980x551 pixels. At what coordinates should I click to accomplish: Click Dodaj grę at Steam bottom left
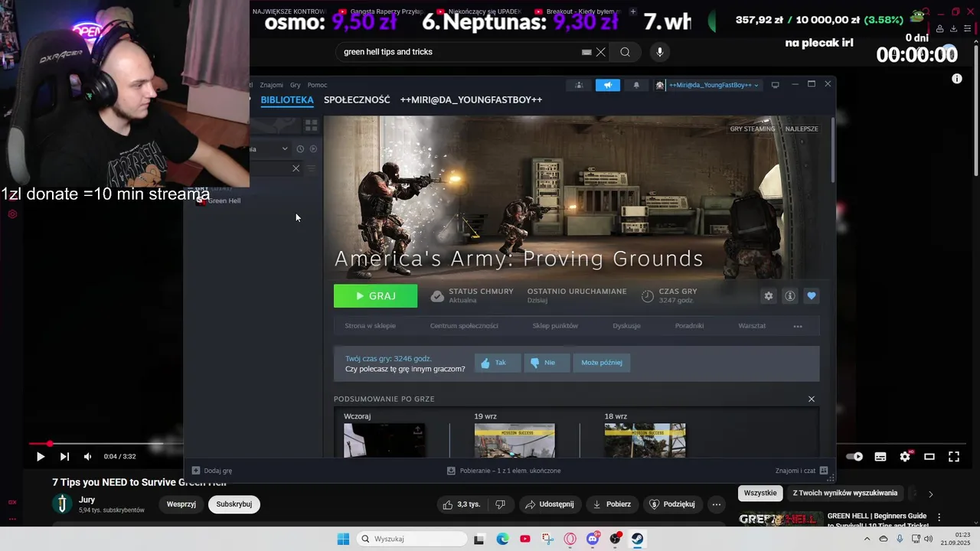(212, 471)
